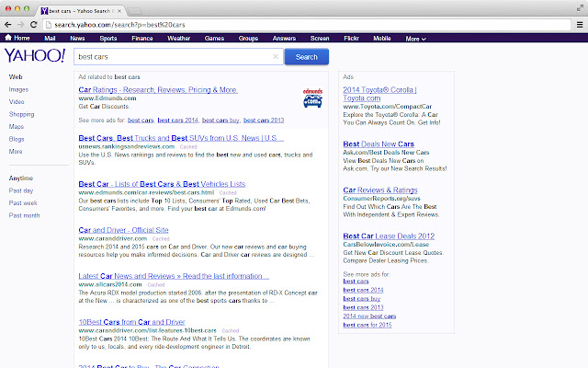Select Images search category
This screenshot has height=368, width=588.
click(x=18, y=90)
